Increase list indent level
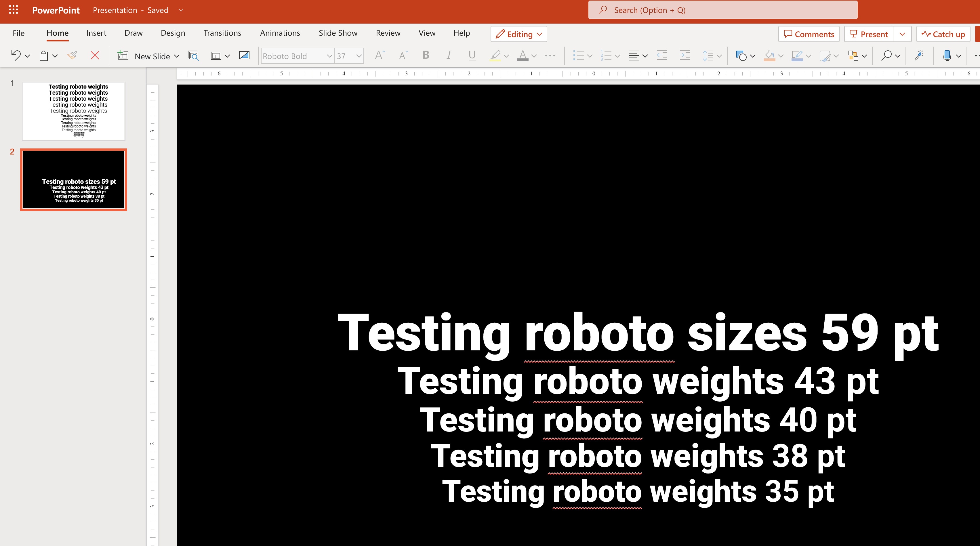980x546 pixels. coord(685,56)
